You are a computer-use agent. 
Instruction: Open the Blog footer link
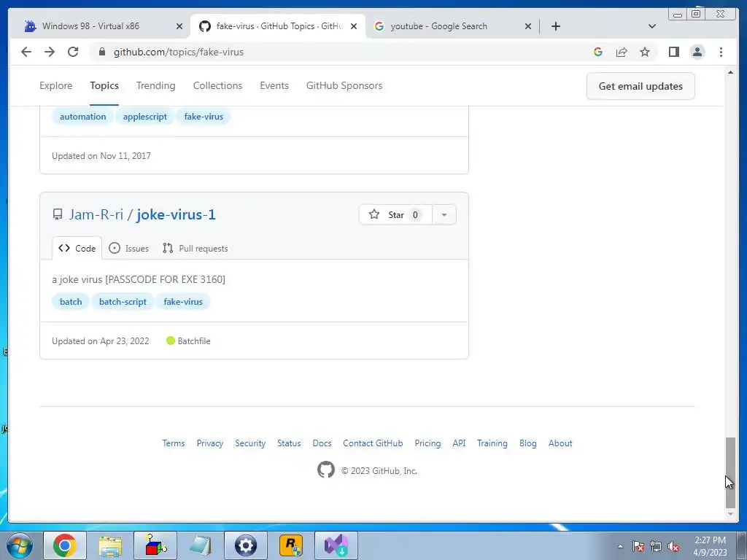[528, 443]
